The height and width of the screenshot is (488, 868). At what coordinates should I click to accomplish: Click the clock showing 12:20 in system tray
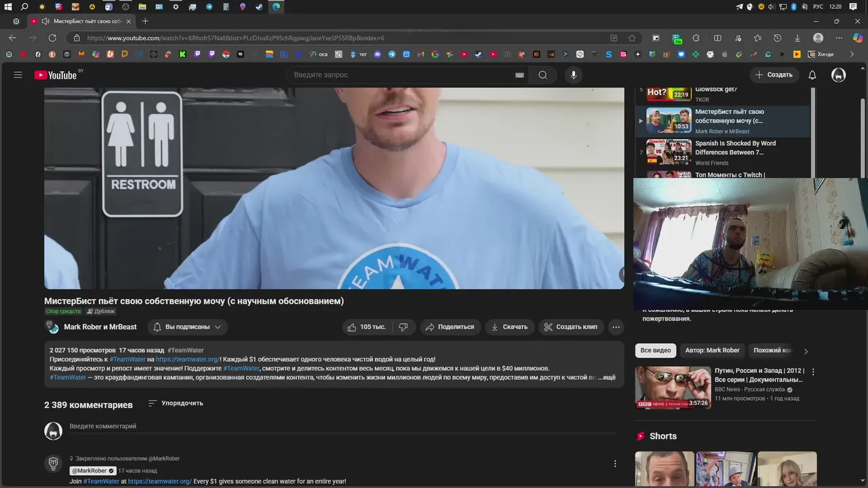(x=835, y=7)
